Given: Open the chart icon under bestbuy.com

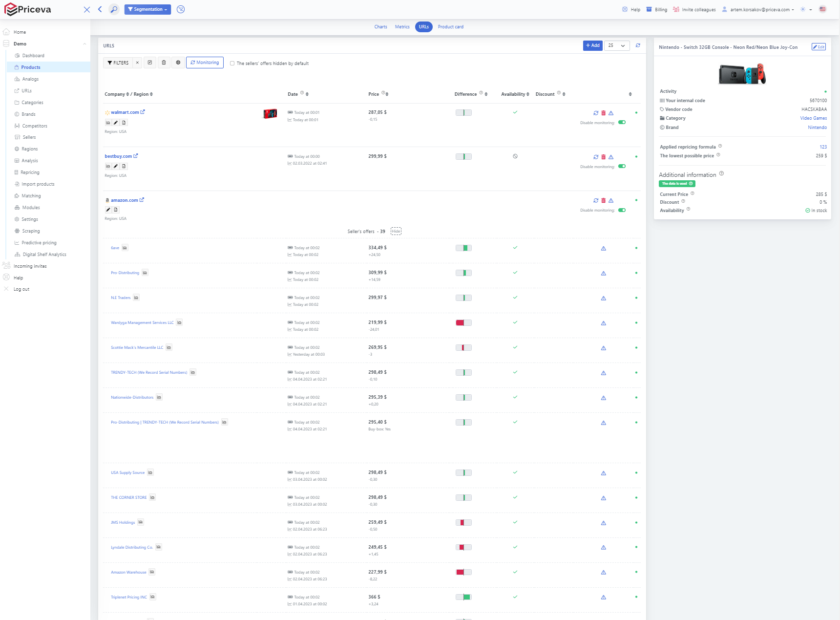Looking at the screenshot, I should [108, 166].
